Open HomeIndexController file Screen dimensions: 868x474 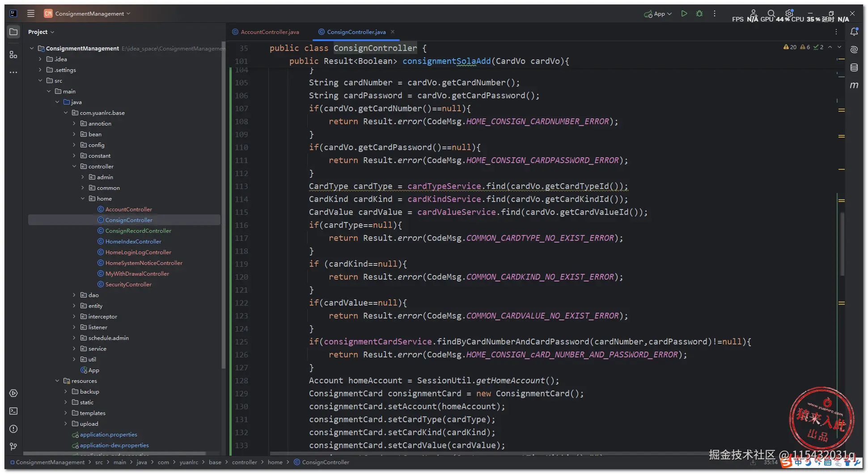click(x=133, y=241)
